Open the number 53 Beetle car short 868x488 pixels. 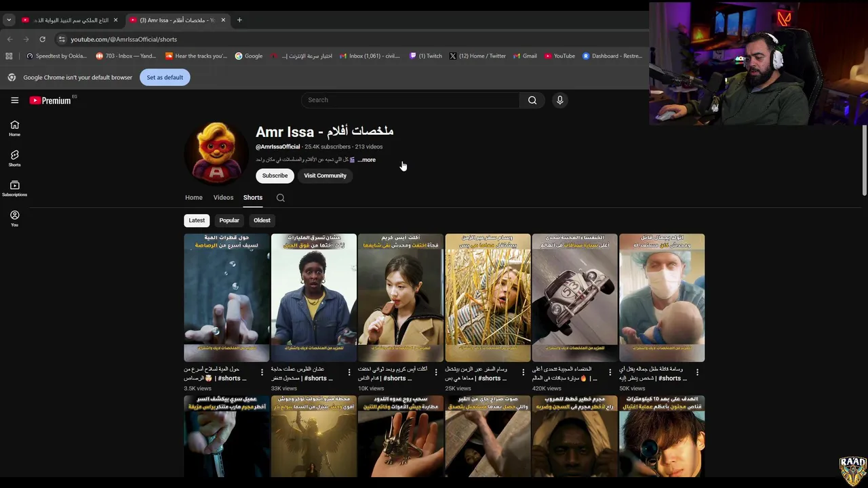pos(574,298)
